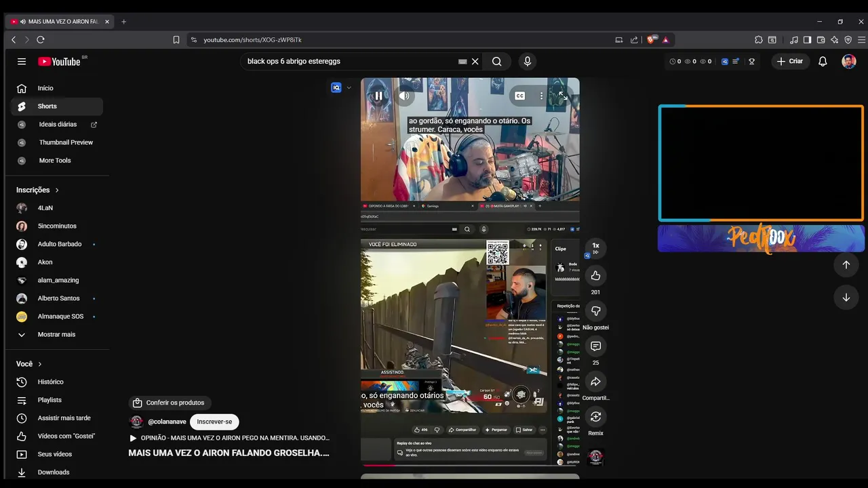Go back in browser history
The image size is (868, 488).
(14, 40)
